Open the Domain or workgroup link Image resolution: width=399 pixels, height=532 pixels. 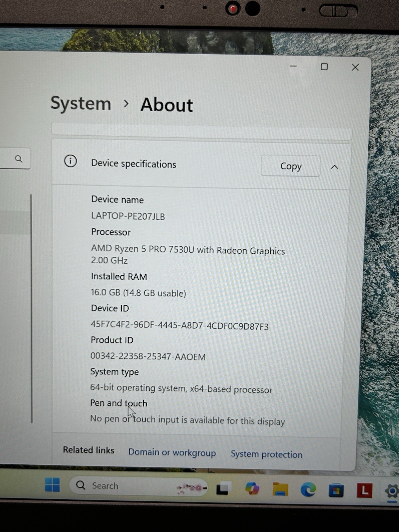pyautogui.click(x=172, y=453)
